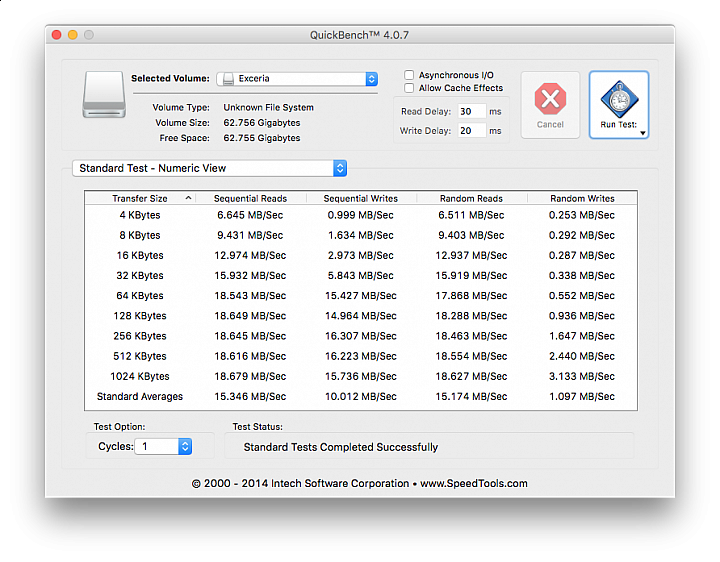The height and width of the screenshot is (562, 720).
Task: Select the 128 KBytes row label
Action: [140, 316]
